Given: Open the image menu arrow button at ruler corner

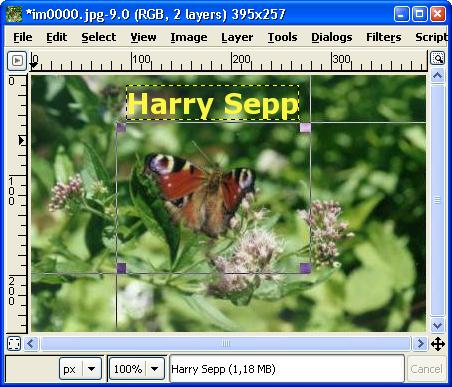Looking at the screenshot, I should tap(17, 61).
